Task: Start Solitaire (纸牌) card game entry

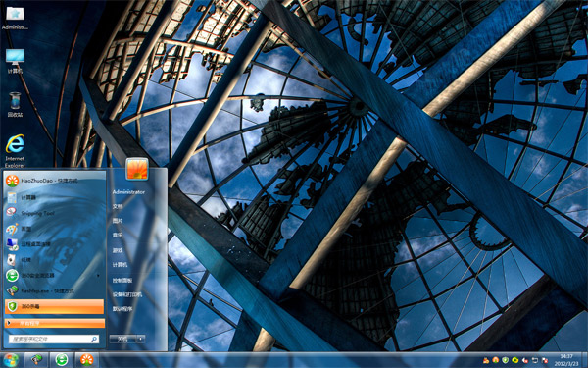Action: click(x=55, y=260)
